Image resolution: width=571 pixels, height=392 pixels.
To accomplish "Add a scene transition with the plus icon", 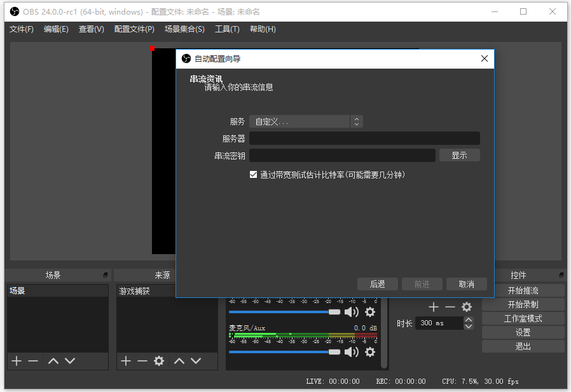I will 433,307.
